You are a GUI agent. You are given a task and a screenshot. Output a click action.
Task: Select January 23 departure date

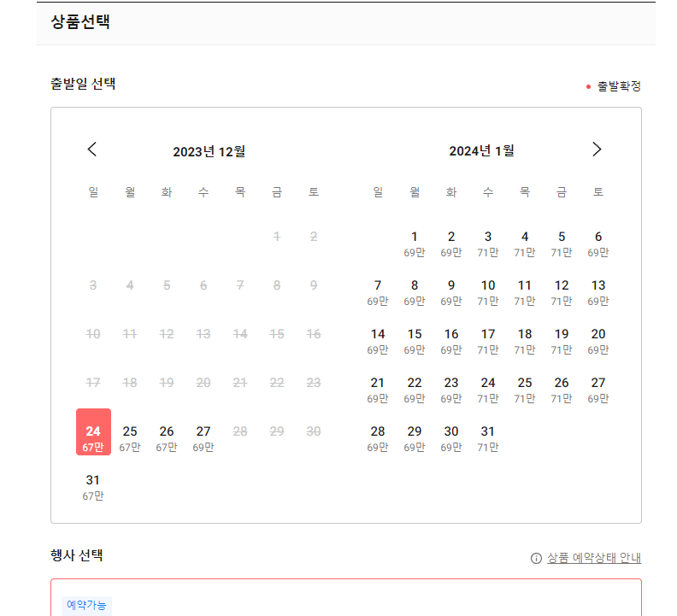(x=451, y=389)
